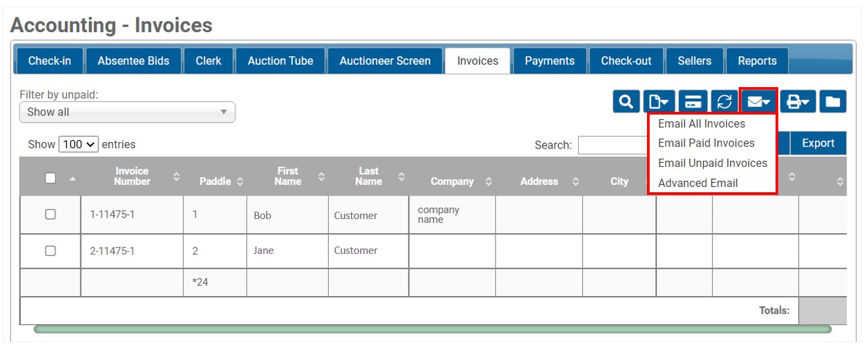This screenshot has width=868, height=349.
Task: Choose Email All Invoices
Action: (x=702, y=124)
